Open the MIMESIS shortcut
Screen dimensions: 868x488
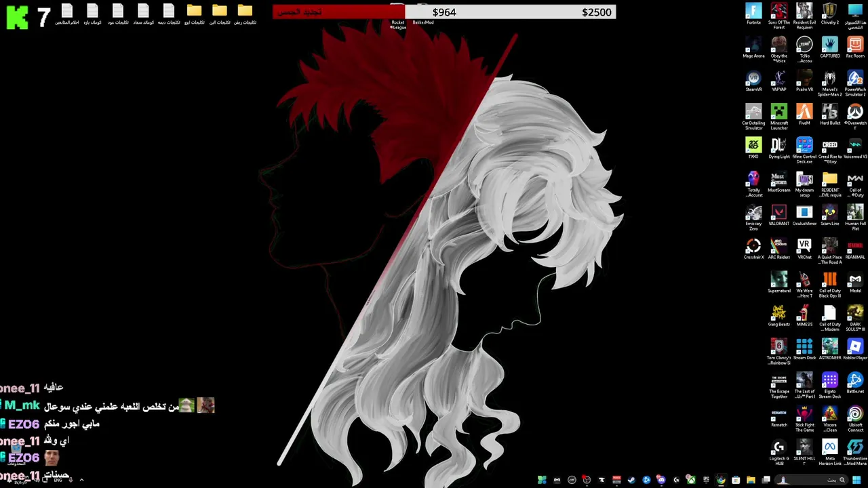coord(804,316)
